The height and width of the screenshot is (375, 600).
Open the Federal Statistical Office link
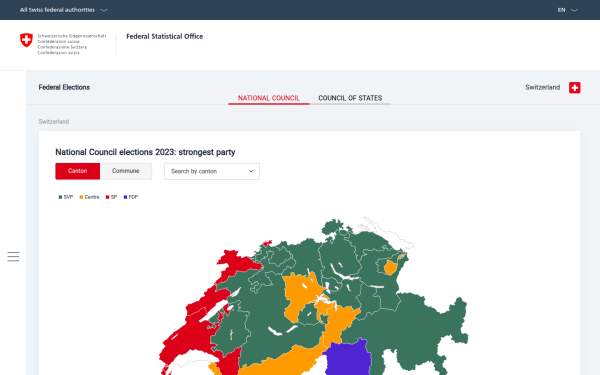165,36
